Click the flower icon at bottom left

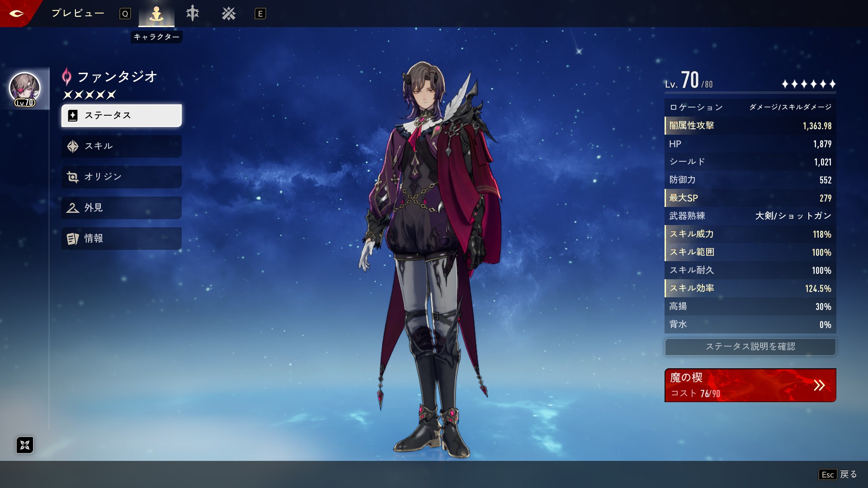coord(25,445)
